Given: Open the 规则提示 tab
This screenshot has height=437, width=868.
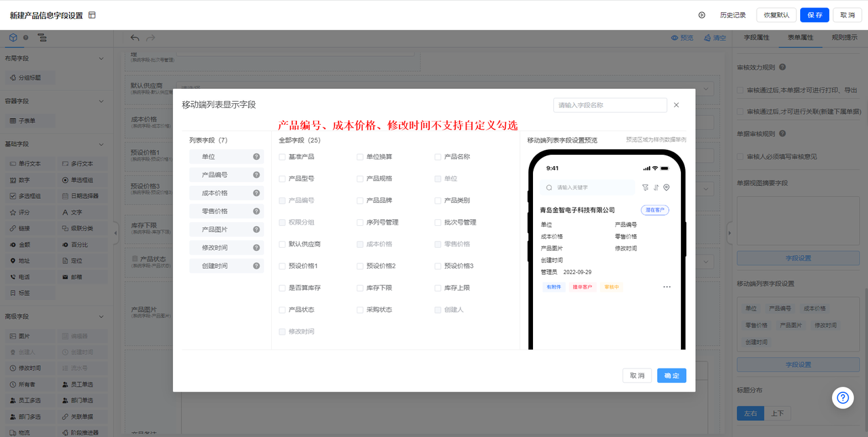Looking at the screenshot, I should [x=844, y=37].
